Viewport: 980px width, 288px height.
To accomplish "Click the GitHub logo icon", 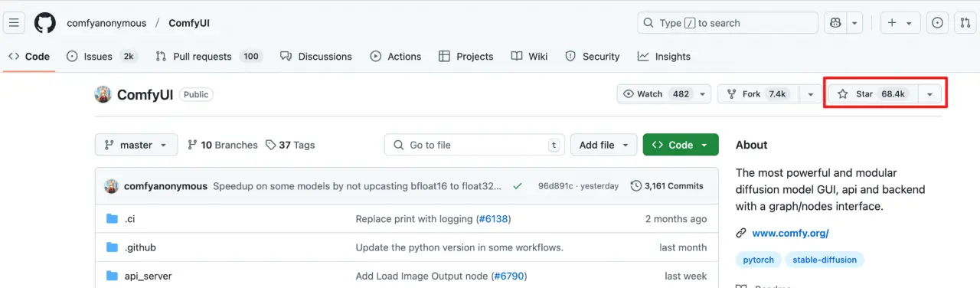I will tap(45, 23).
